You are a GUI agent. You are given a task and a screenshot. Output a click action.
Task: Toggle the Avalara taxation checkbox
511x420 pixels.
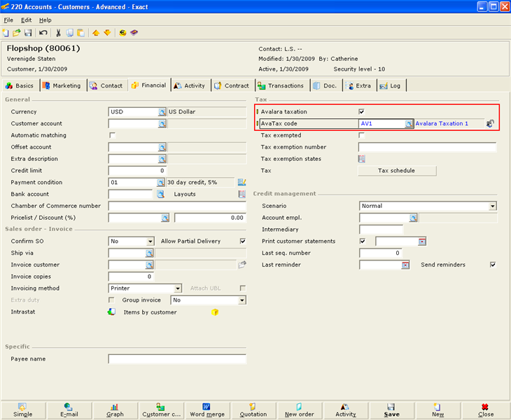coord(362,112)
